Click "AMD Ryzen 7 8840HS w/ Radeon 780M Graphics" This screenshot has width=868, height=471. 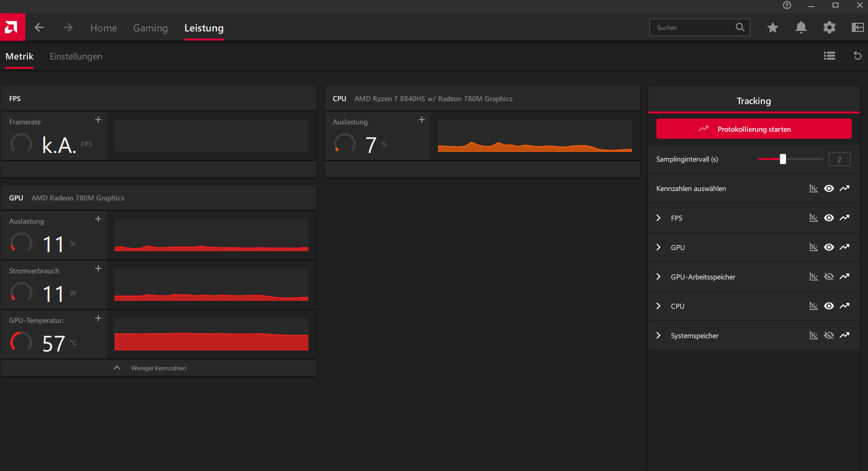click(433, 99)
